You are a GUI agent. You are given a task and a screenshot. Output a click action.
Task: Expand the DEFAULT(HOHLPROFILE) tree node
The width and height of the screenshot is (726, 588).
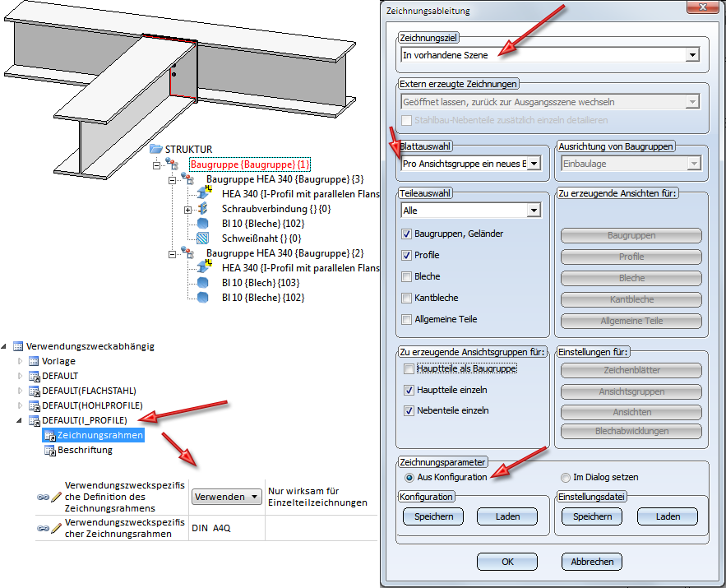[20, 405]
